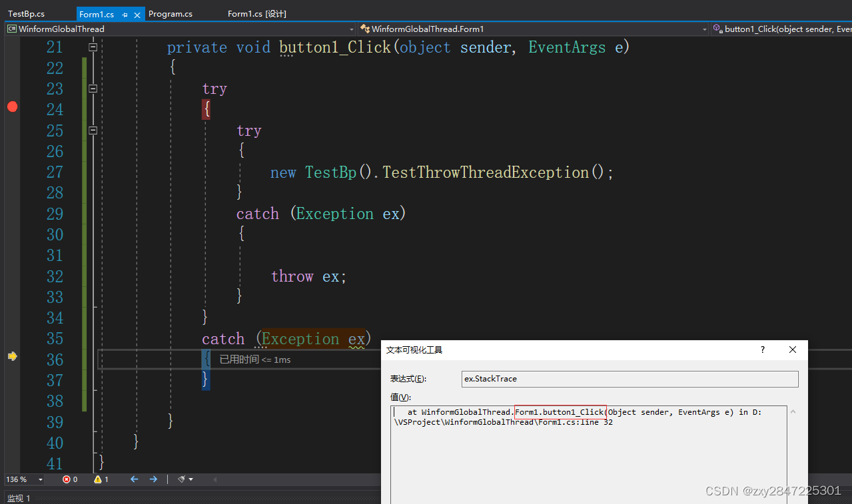This screenshot has width=852, height=504.
Task: Open the button1_Click member dropdown
Action: [781, 29]
